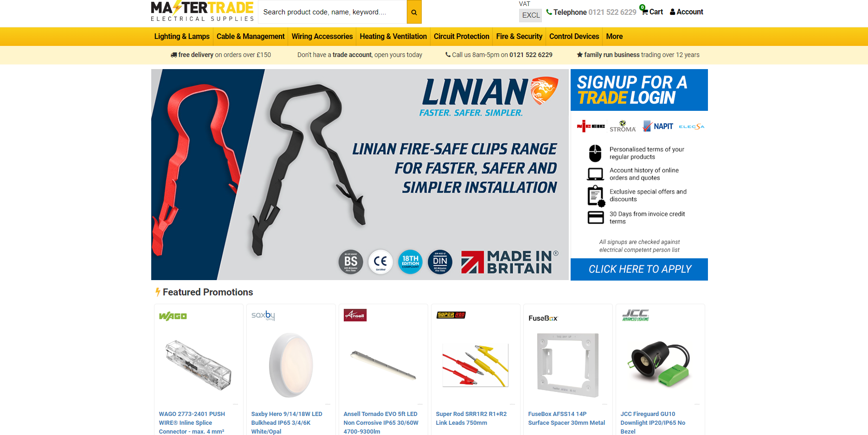This screenshot has width=868, height=435.
Task: Click the Ansell red brand logo
Action: [x=355, y=315]
